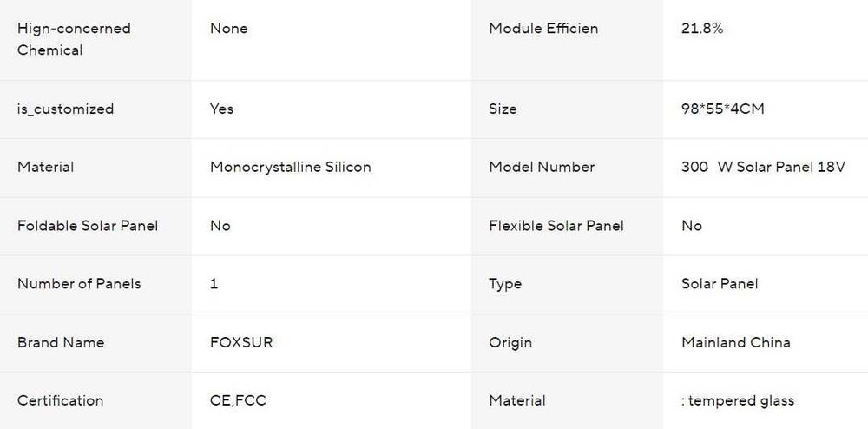The width and height of the screenshot is (868, 429).
Task: Click the ': tempered glass' material value
Action: pos(737,400)
